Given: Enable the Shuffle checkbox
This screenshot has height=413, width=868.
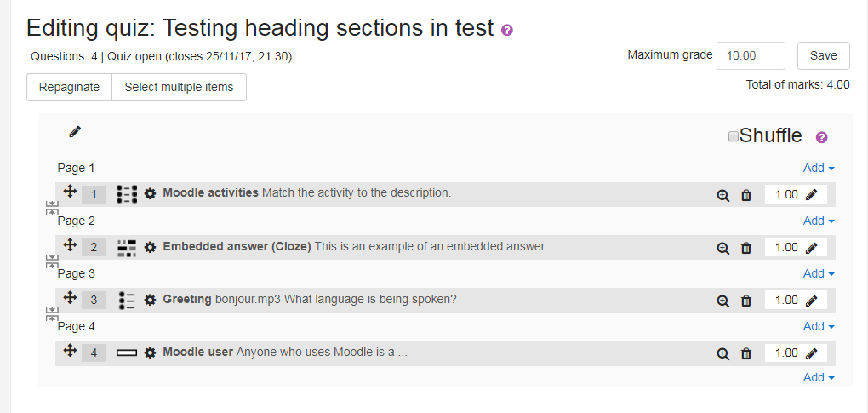Looking at the screenshot, I should click(733, 136).
